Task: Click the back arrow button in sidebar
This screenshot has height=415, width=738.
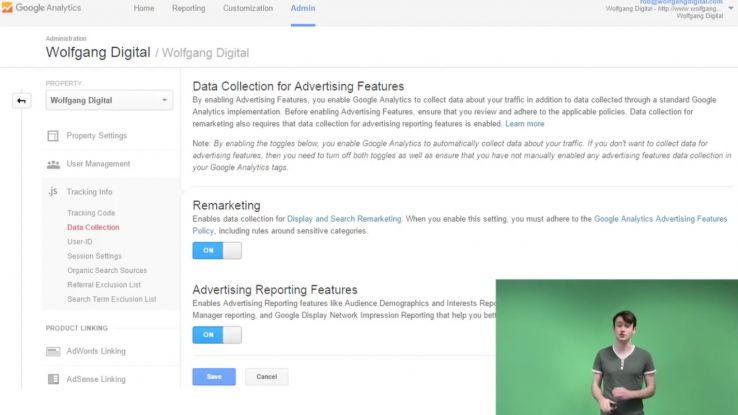Action: coord(22,101)
